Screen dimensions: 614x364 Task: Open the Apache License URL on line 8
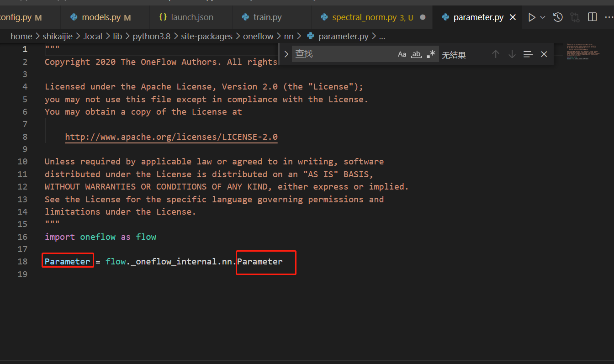tap(171, 137)
